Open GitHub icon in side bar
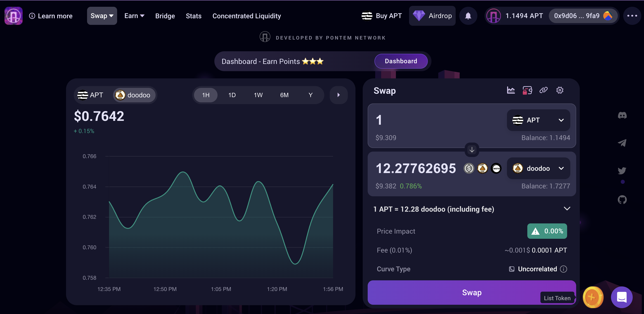Image resolution: width=644 pixels, height=314 pixels. coord(622,200)
